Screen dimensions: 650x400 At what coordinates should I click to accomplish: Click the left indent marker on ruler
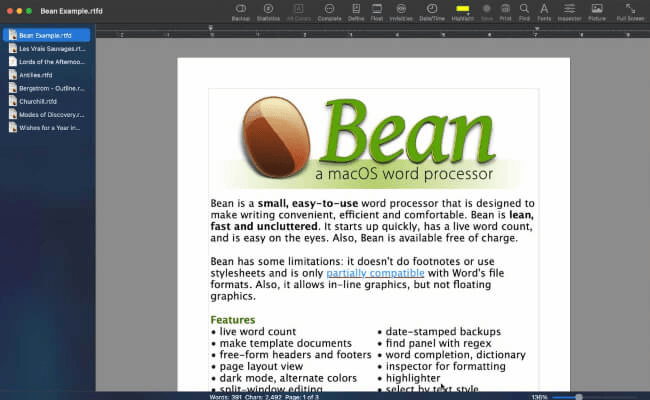tap(211, 28)
